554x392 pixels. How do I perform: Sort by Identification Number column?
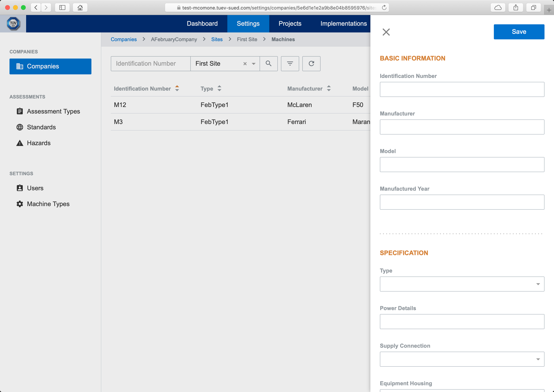tap(177, 88)
